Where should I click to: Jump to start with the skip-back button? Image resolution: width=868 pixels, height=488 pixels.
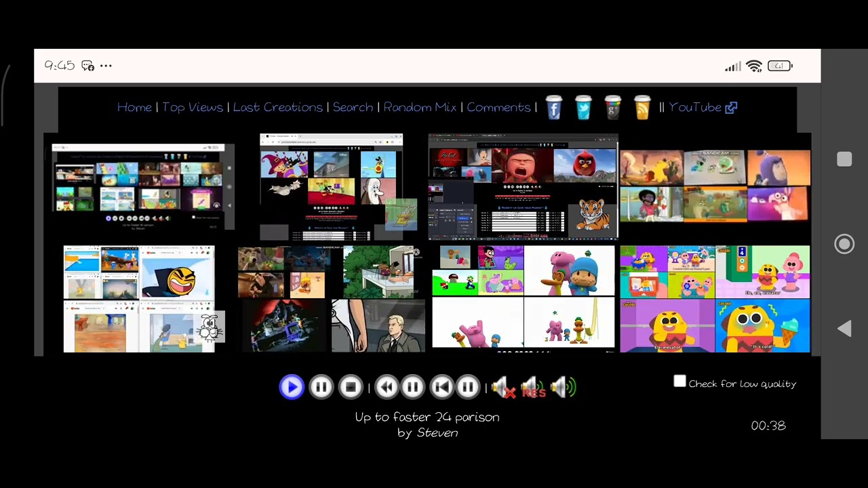[441, 387]
